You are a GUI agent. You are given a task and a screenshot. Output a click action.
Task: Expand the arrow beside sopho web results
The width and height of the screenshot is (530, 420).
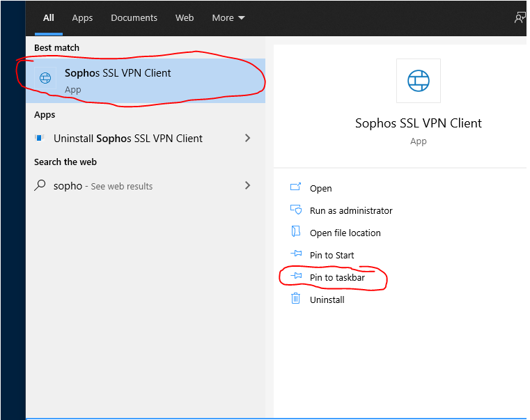click(x=247, y=185)
